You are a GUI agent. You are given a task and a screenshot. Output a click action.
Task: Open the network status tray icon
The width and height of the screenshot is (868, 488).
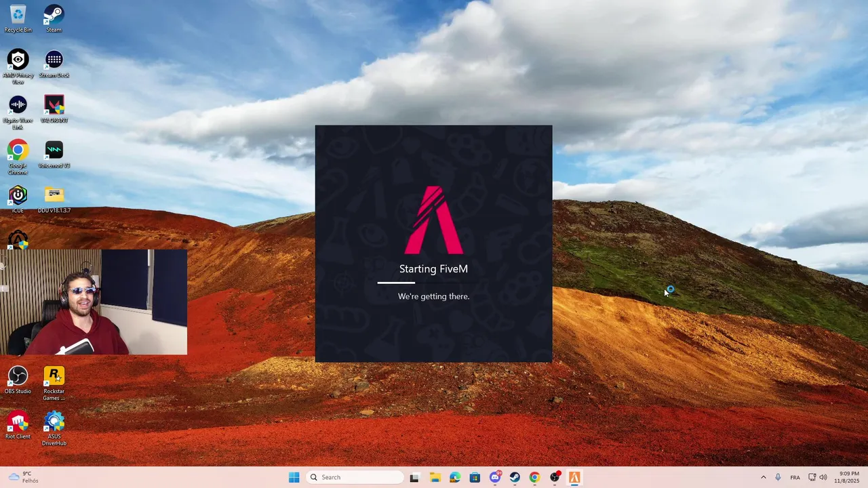pyautogui.click(x=812, y=477)
